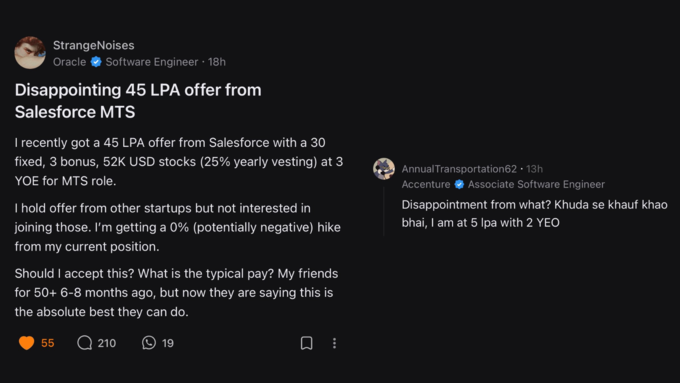
Task: Open post title Disappointing 45 LPA offer
Action: (138, 101)
